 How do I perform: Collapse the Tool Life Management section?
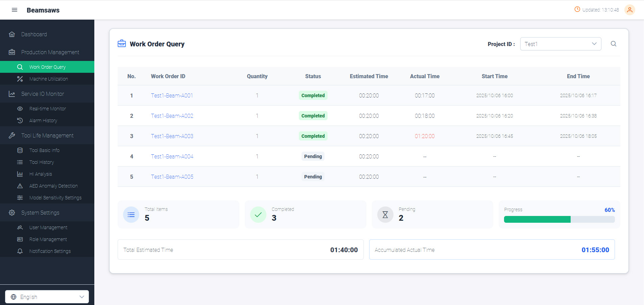47,135
